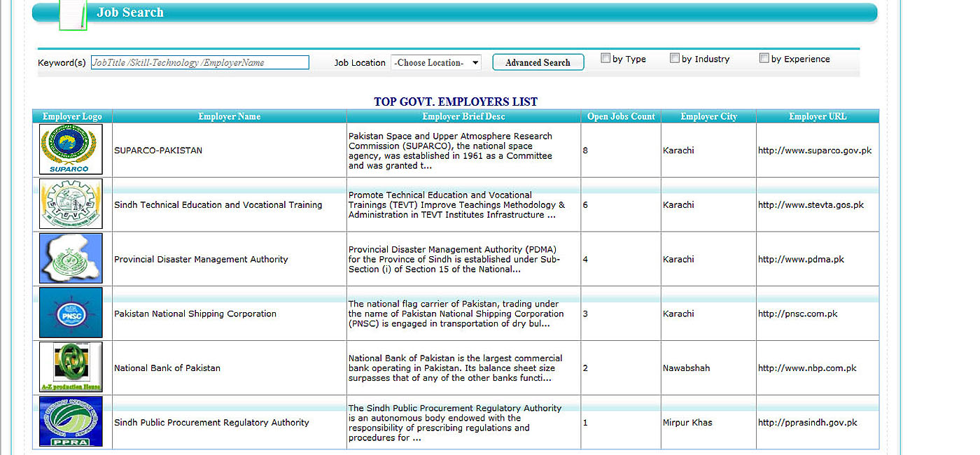Click open jobs count 6 for Sindh Technical Education
This screenshot has height=455, width=980.
585,205
